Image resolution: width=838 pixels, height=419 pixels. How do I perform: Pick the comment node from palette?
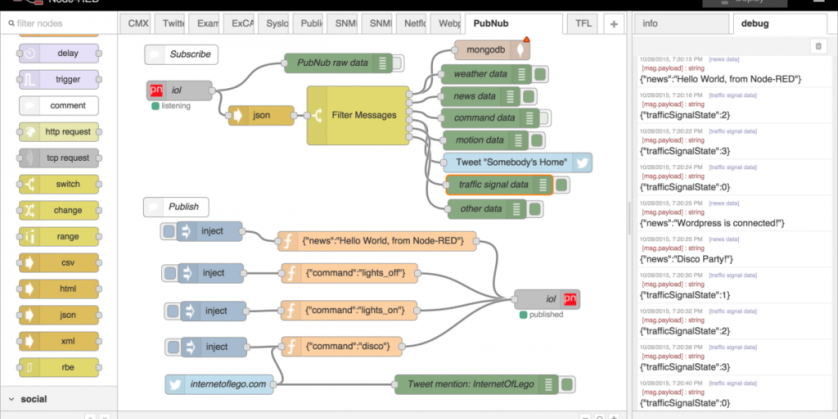(59, 106)
